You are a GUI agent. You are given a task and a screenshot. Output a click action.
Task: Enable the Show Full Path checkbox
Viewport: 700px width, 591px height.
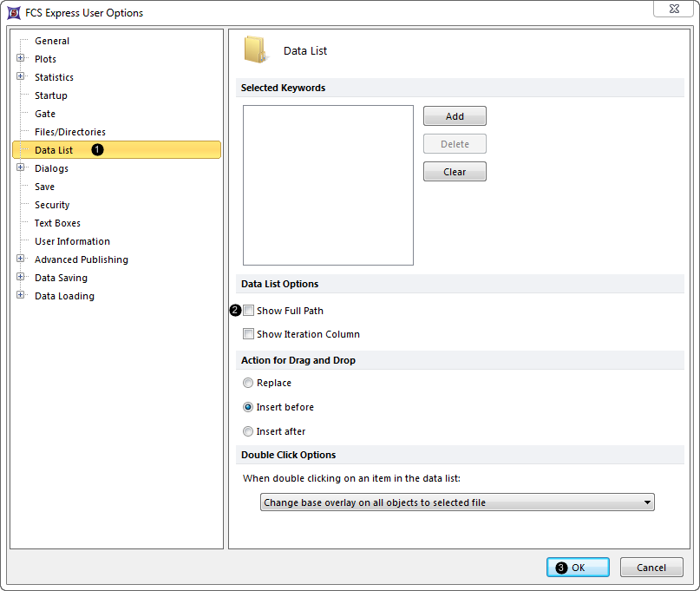[249, 311]
